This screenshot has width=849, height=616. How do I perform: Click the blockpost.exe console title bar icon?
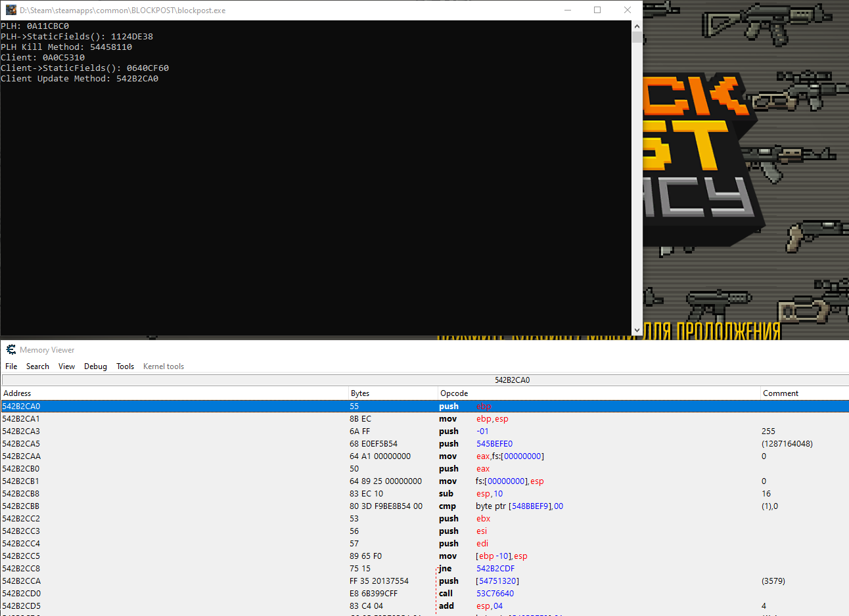point(11,10)
